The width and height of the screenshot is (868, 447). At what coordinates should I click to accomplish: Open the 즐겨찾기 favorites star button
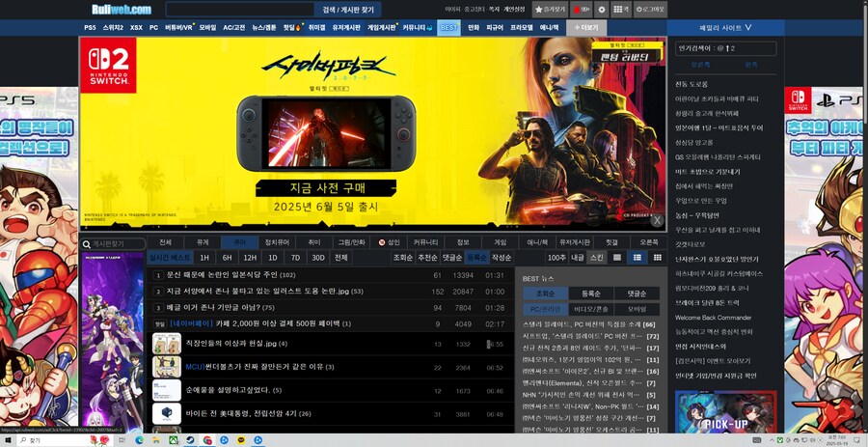click(551, 10)
